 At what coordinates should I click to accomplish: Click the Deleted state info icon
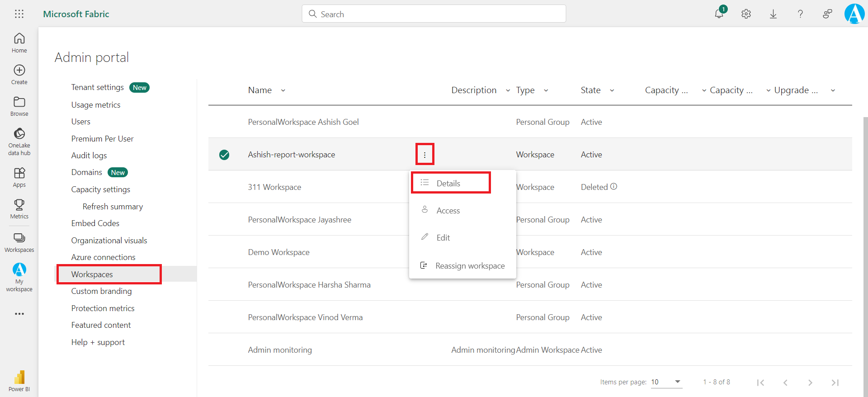pos(613,187)
